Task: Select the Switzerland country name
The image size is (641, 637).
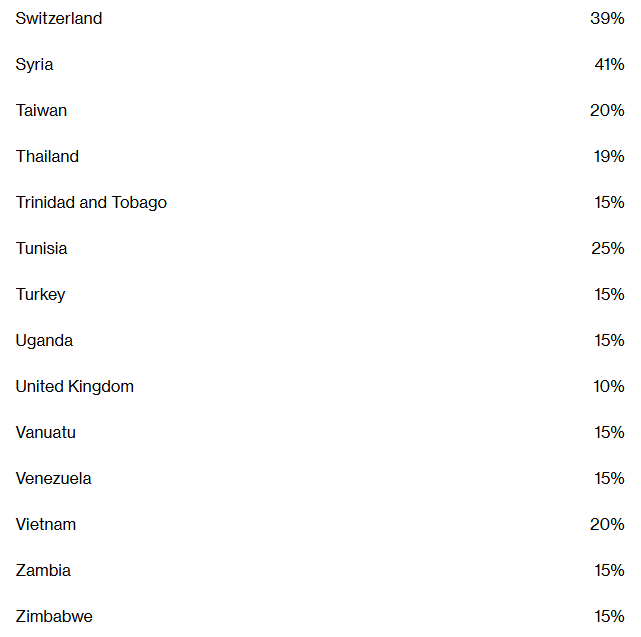Action: point(59,18)
